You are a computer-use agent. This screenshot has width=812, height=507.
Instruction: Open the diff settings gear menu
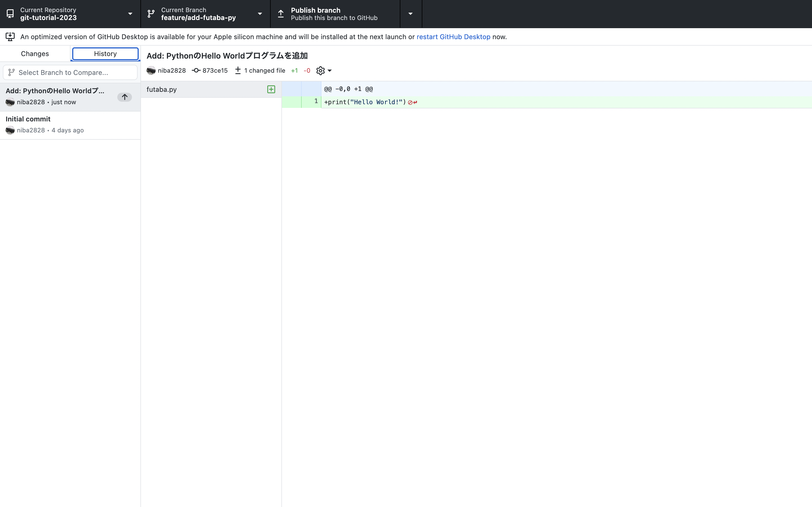point(323,70)
